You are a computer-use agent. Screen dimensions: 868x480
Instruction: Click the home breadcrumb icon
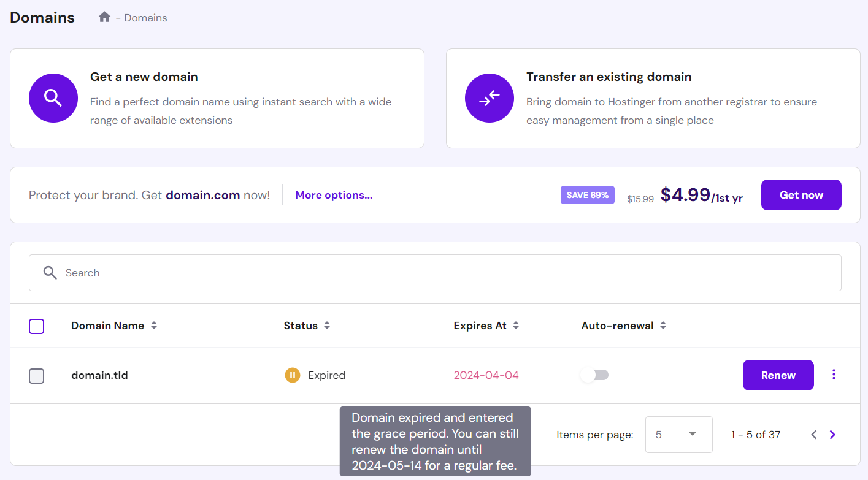pyautogui.click(x=104, y=18)
